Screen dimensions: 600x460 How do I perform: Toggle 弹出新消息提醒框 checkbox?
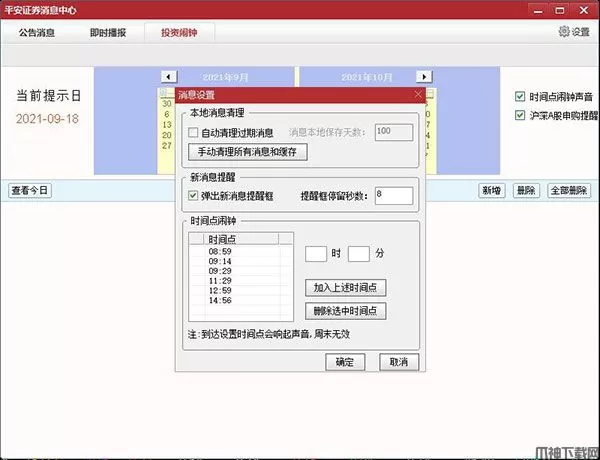tap(194, 196)
